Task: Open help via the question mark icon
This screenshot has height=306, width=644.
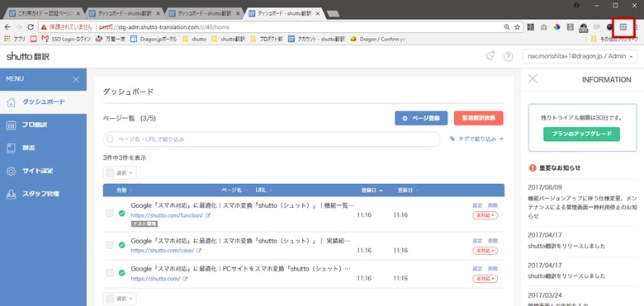Action: pos(508,57)
